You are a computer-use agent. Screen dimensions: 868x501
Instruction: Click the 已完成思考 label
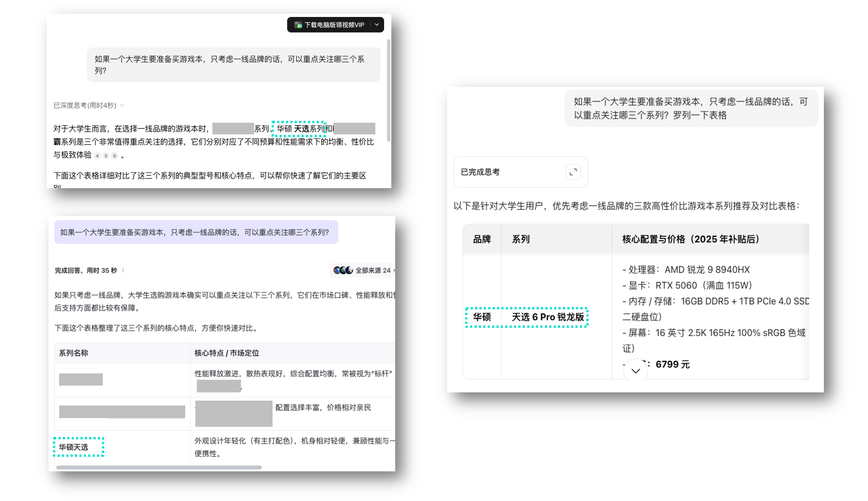pyautogui.click(x=480, y=172)
